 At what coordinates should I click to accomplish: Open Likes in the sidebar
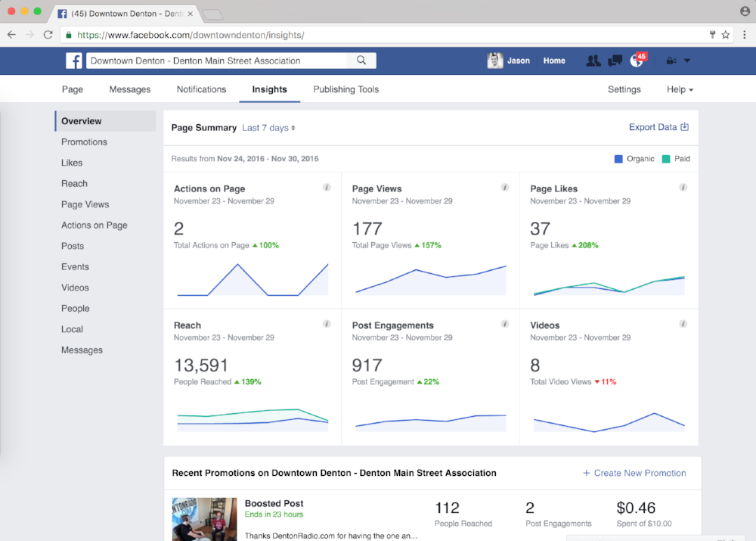coord(72,163)
